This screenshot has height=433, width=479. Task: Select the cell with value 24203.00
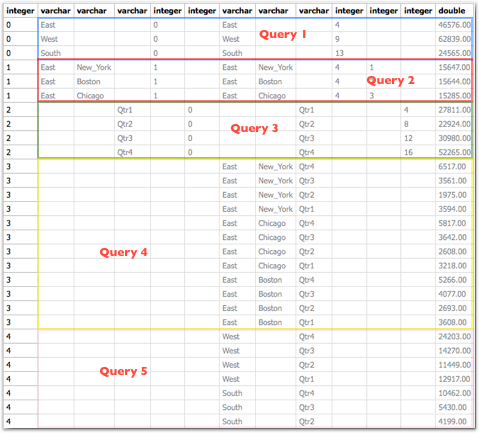coord(454,337)
